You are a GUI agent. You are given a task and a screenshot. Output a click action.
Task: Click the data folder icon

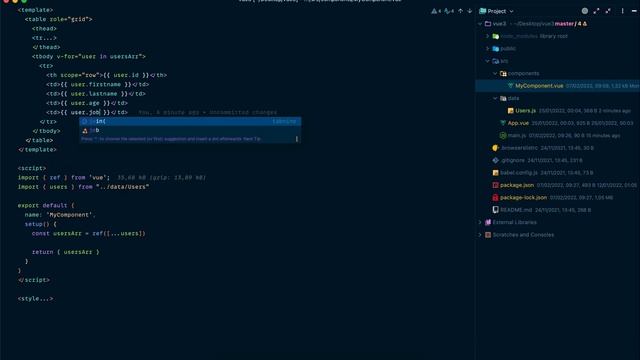click(503, 98)
